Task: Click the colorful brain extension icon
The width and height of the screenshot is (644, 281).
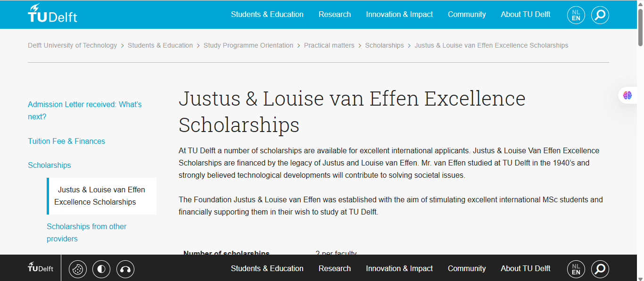Action: click(x=627, y=95)
